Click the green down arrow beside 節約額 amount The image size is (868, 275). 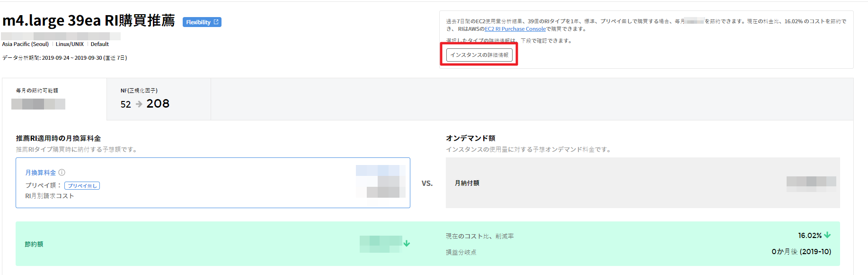[407, 243]
